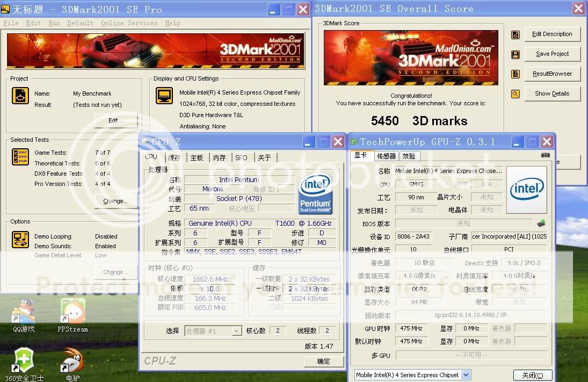Select the QQ游戏 desktop icon
This screenshot has width=588, height=382.
tap(24, 315)
